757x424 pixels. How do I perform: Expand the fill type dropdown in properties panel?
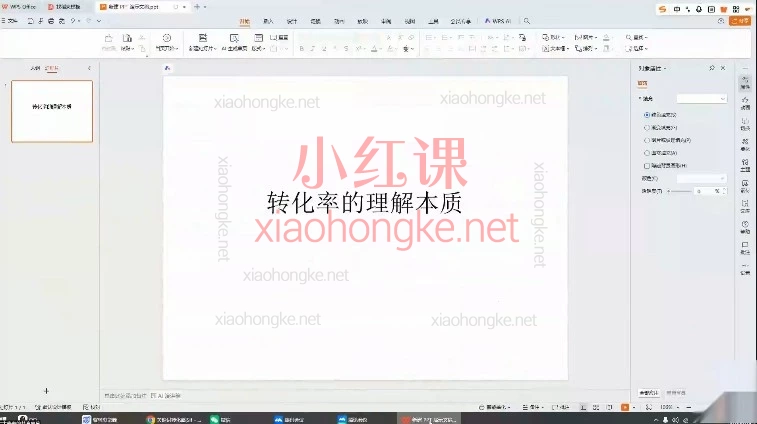coord(701,99)
